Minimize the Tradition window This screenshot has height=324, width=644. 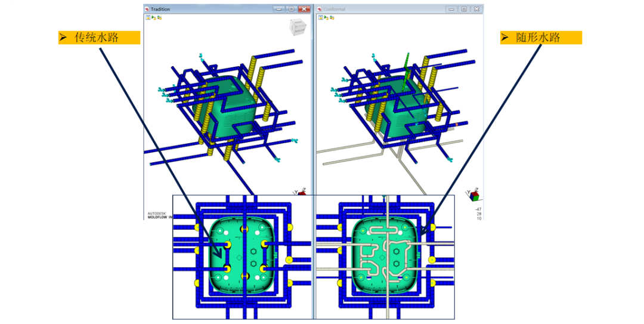tap(278, 9)
